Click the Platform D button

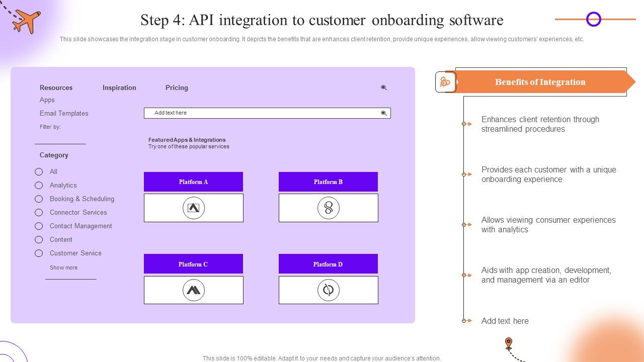[x=328, y=264]
